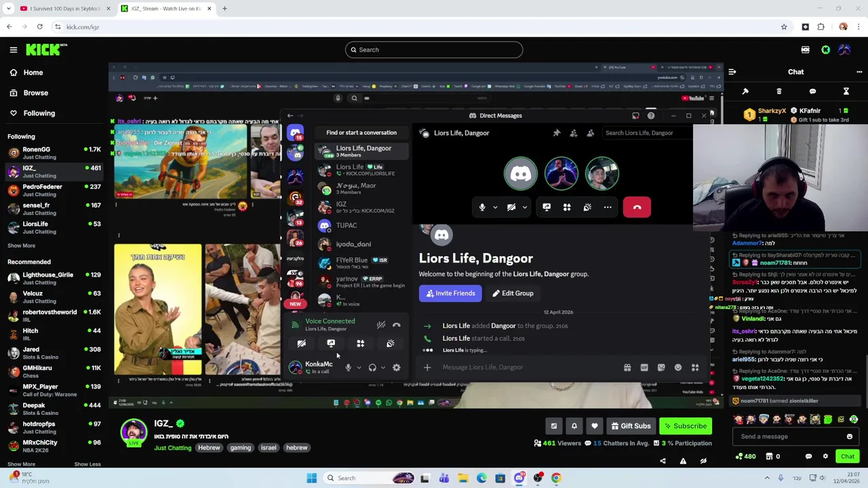This screenshot has height=488, width=868.
Task: Open the chat identity bubble icon
Action: click(808, 456)
